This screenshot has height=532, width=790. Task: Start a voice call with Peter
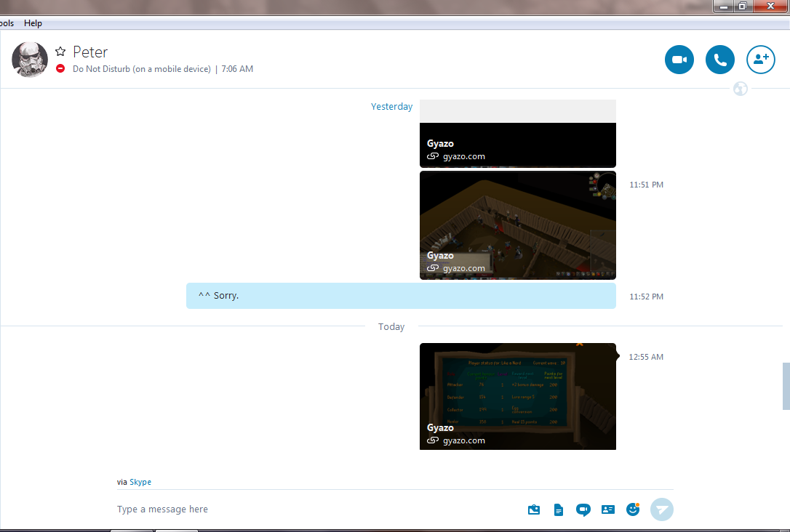click(720, 60)
